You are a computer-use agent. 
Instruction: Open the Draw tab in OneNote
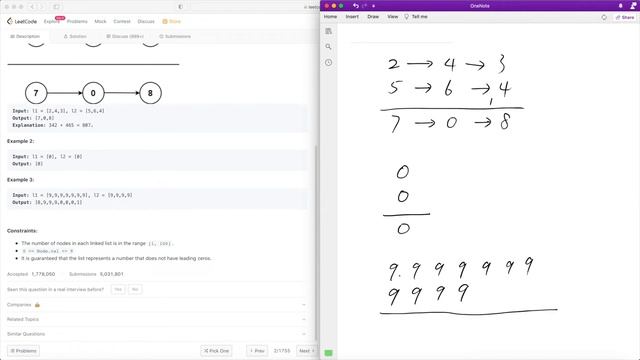pos(373,17)
